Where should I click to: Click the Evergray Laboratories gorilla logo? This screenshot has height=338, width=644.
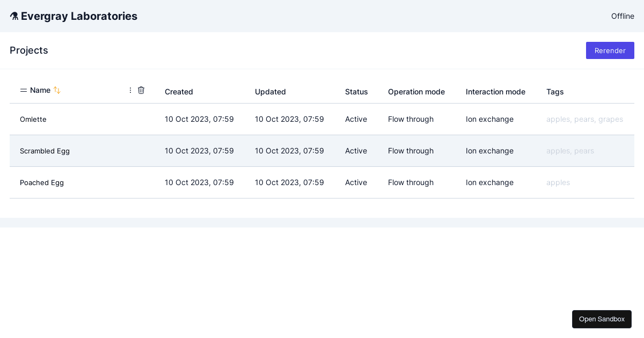[x=14, y=16]
